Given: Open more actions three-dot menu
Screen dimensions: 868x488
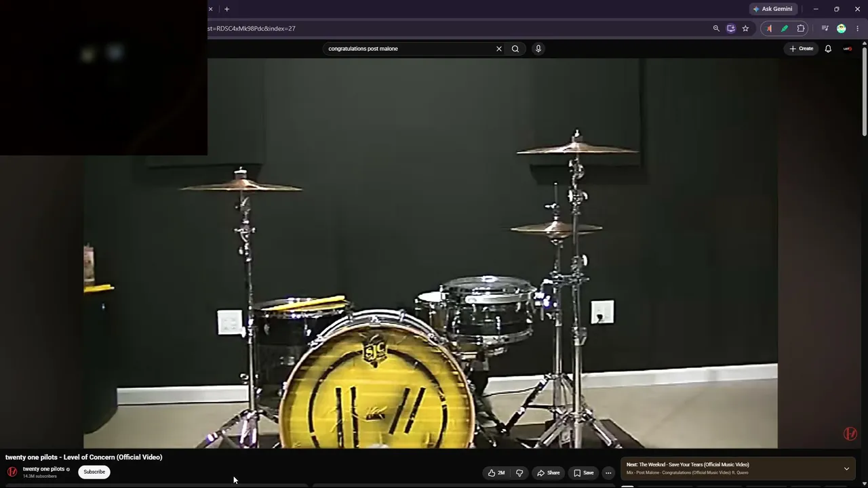Looking at the screenshot, I should (608, 473).
